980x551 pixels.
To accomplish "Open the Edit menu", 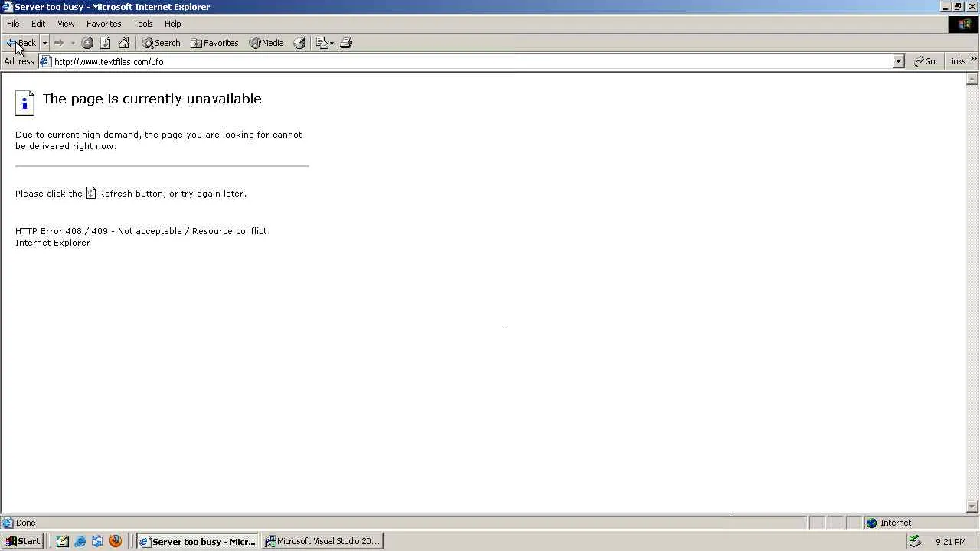I will [38, 24].
